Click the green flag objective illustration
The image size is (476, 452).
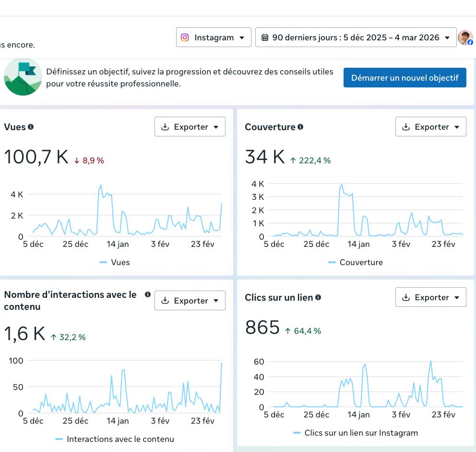click(23, 77)
